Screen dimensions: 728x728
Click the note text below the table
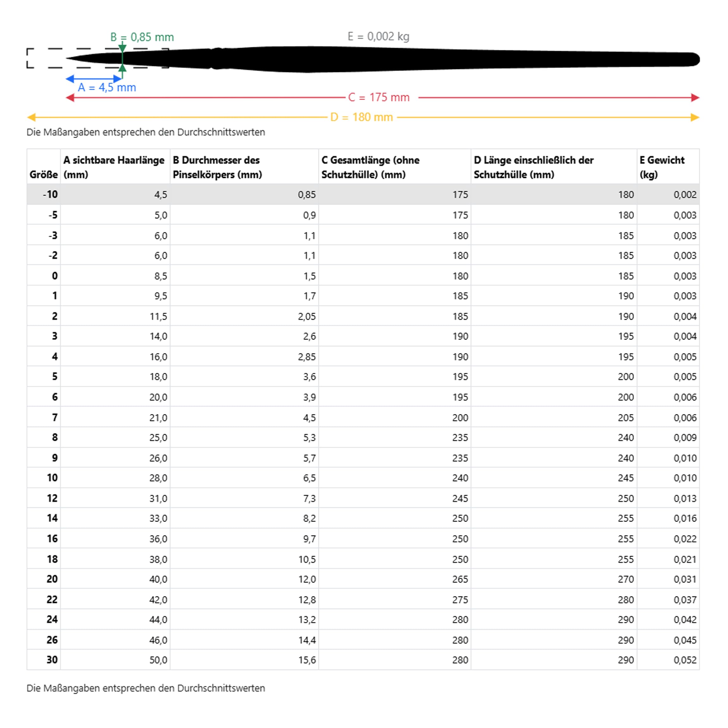[x=146, y=688]
